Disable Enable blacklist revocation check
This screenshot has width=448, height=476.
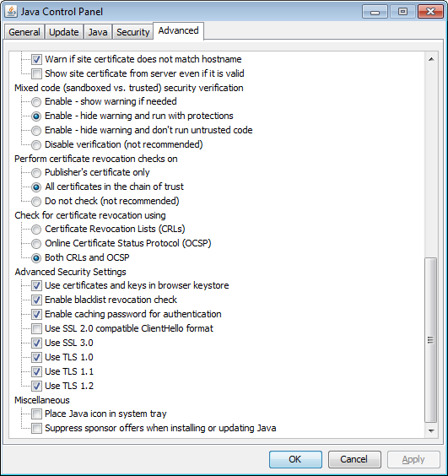click(36, 300)
